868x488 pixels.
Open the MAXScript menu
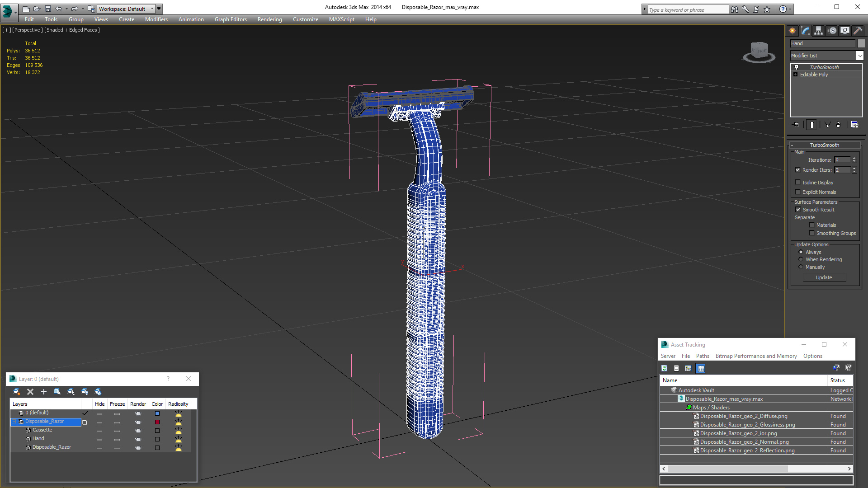point(342,19)
